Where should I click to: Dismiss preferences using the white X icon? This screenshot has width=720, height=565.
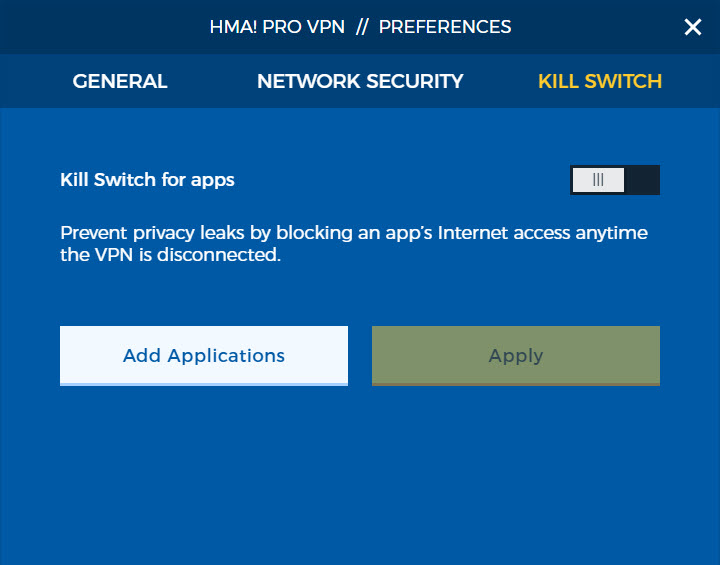tap(692, 27)
